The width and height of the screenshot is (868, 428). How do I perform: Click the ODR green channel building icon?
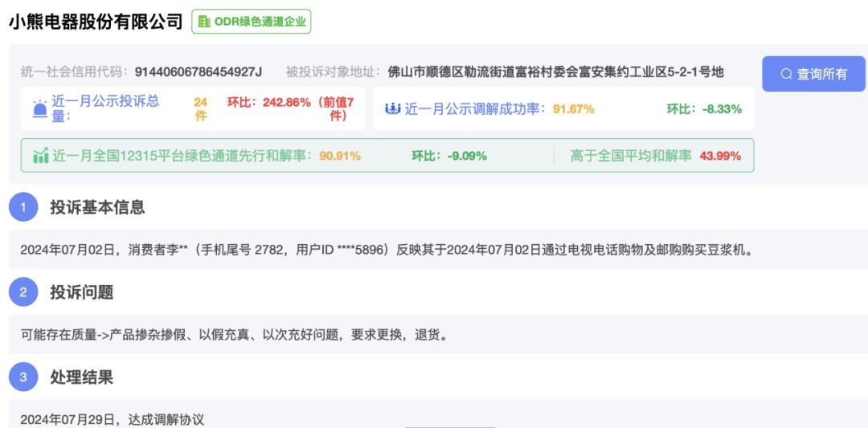coord(204,22)
